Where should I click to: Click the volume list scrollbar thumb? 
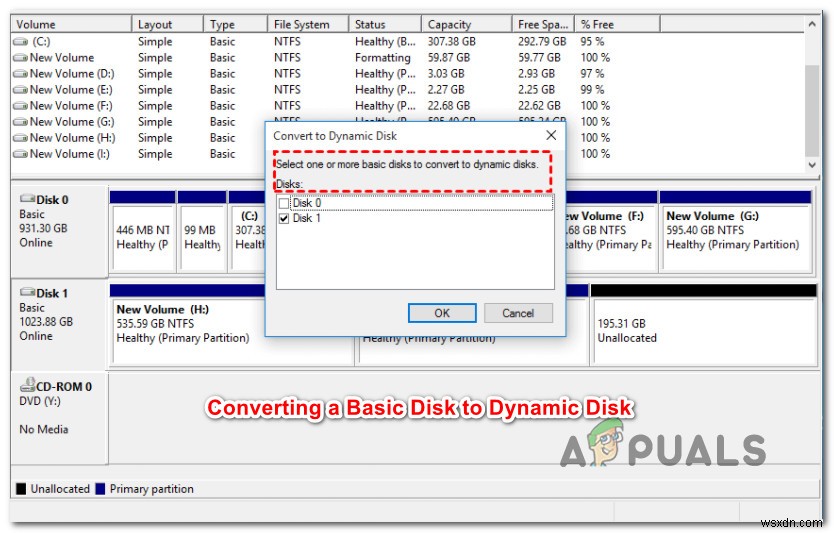pyautogui.click(x=812, y=111)
